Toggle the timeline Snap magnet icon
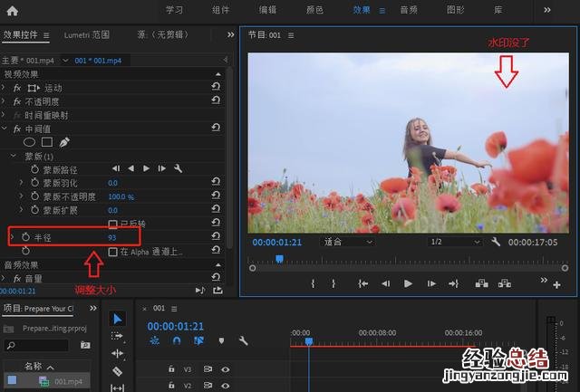This screenshot has width=580, height=392. tap(178, 341)
